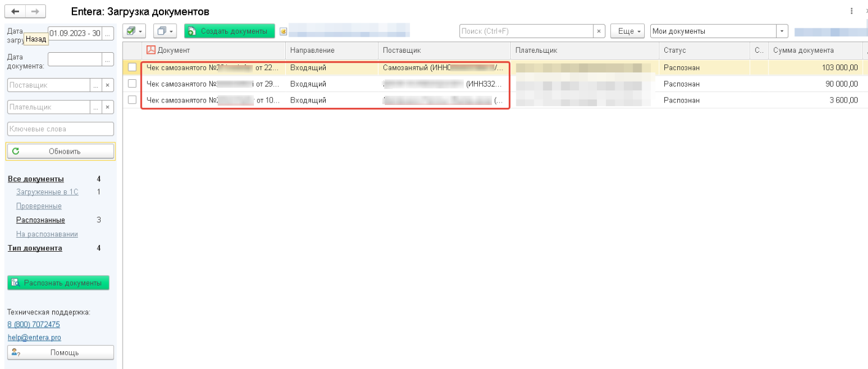
Task: Open the Поставщик selection ellipsis button
Action: [96, 85]
